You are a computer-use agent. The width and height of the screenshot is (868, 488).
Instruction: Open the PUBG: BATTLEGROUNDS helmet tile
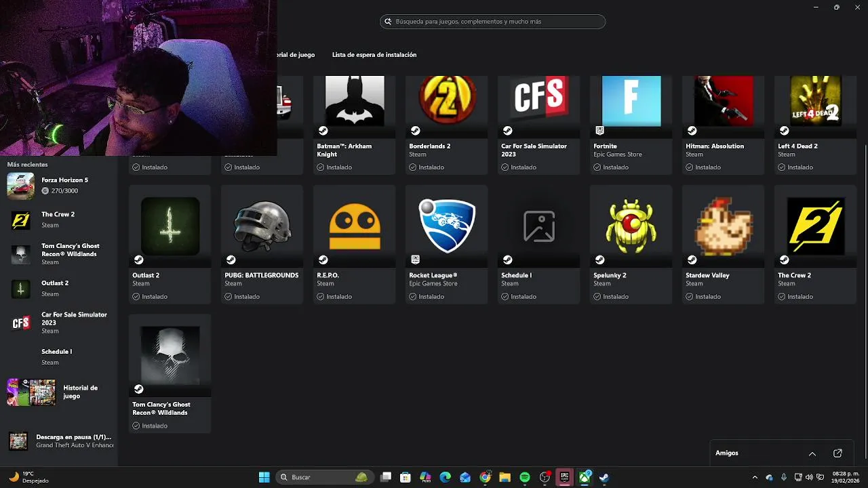262,244
